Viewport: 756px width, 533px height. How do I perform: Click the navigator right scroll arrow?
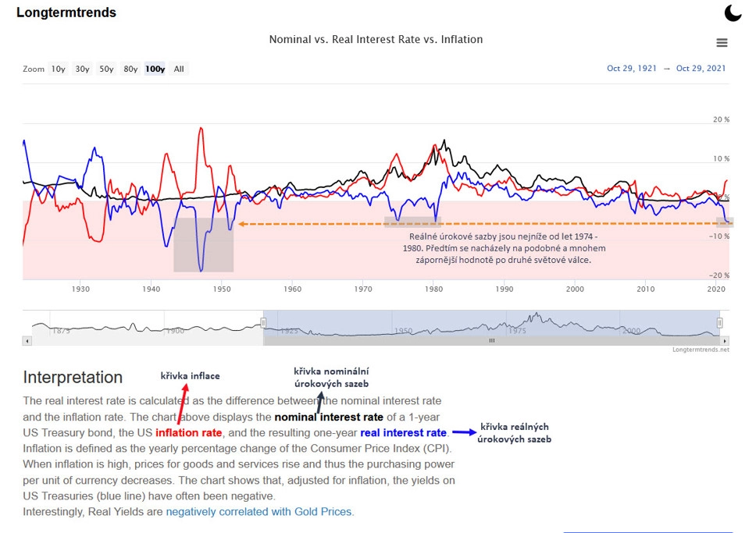point(725,341)
